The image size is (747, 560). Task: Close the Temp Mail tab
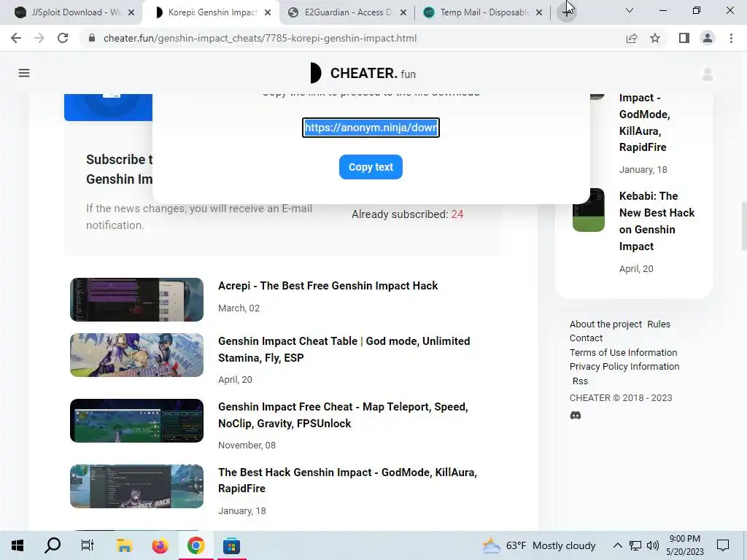click(x=539, y=12)
